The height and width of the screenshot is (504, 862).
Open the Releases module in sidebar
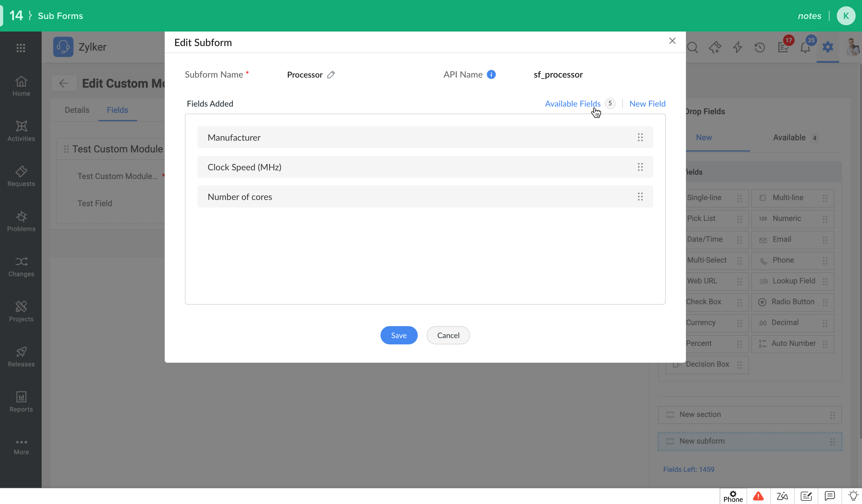(21, 357)
